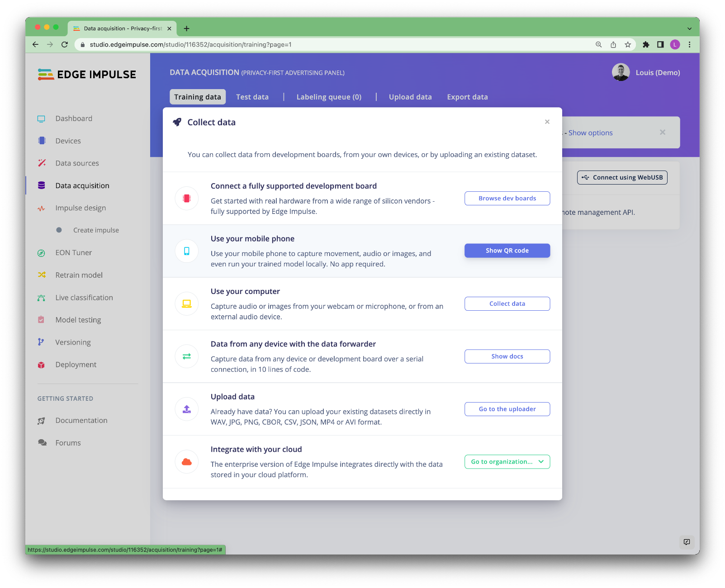
Task: Expand the tab search chevron in browser
Action: click(x=689, y=28)
